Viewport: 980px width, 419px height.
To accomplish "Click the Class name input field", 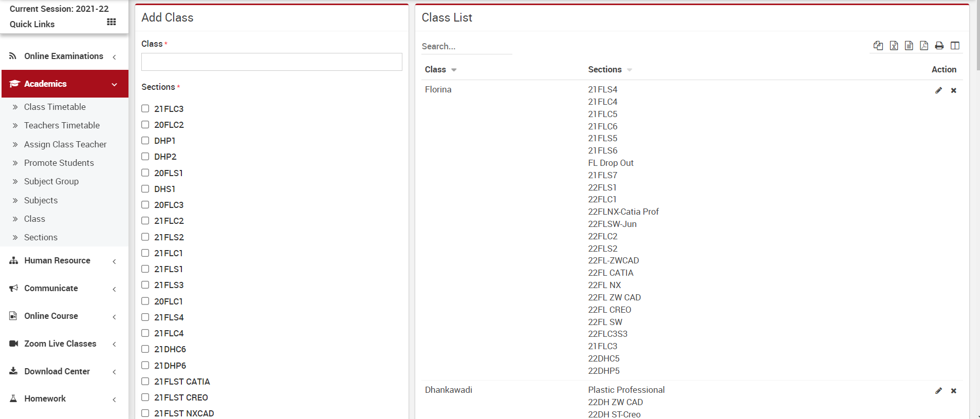I will pos(271,62).
